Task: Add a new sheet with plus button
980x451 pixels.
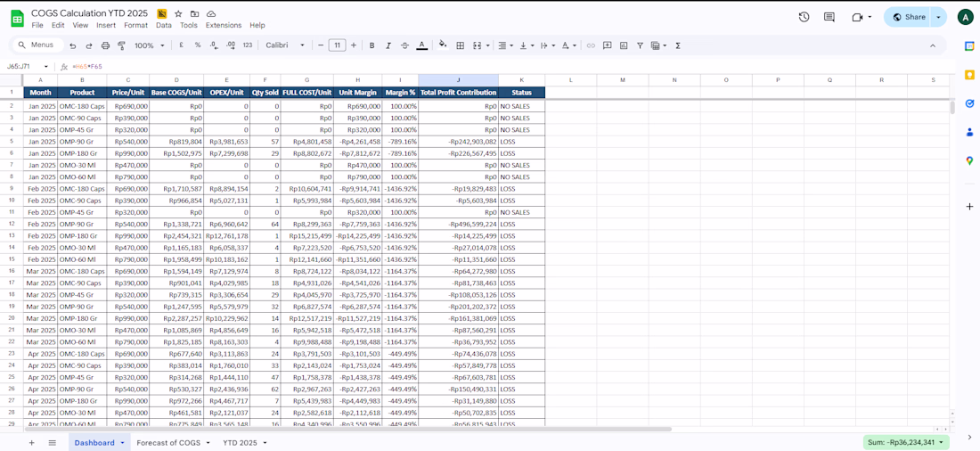Action: 31,442
